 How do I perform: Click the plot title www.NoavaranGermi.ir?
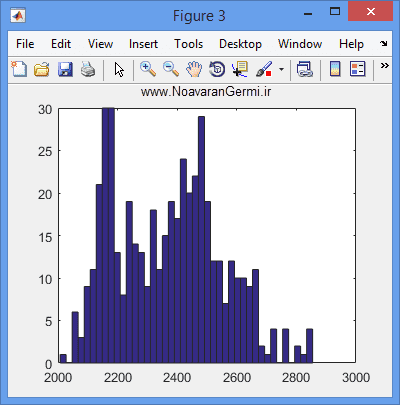(206, 92)
